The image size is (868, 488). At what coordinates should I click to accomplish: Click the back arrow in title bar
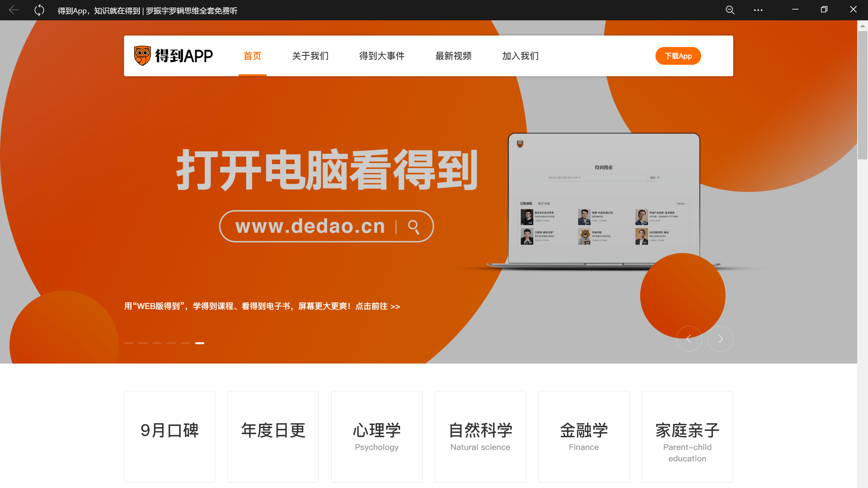14,10
